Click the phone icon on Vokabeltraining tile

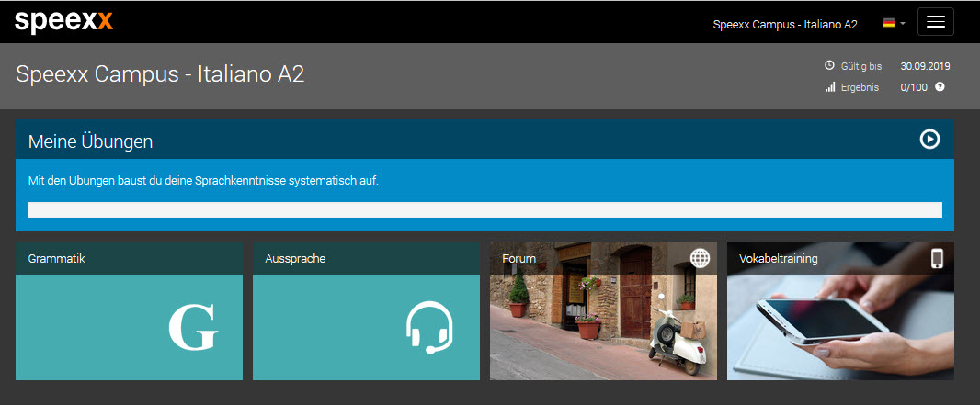(937, 258)
